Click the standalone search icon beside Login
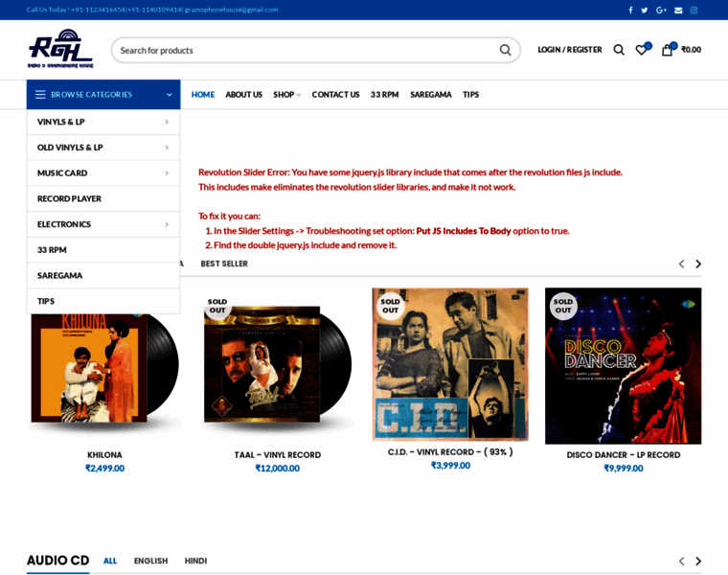Screen dimensions: 728x575 click(619, 50)
